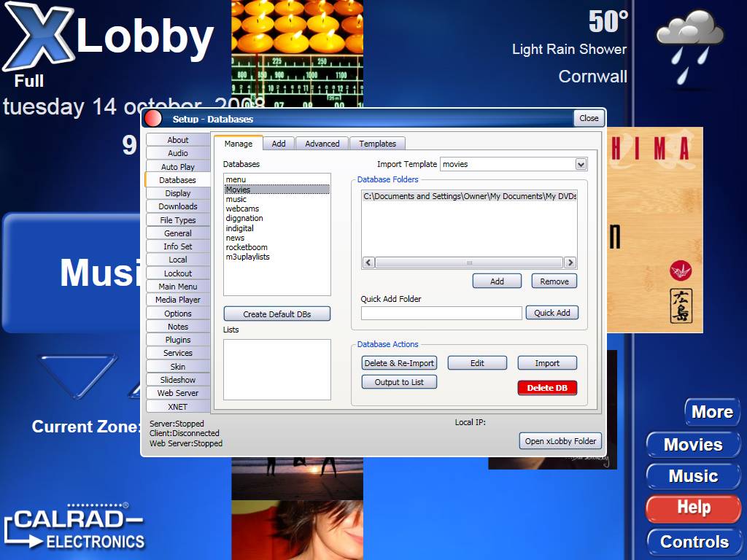The image size is (747, 560).
Task: Go to Auto Play settings
Action: pyautogui.click(x=178, y=167)
